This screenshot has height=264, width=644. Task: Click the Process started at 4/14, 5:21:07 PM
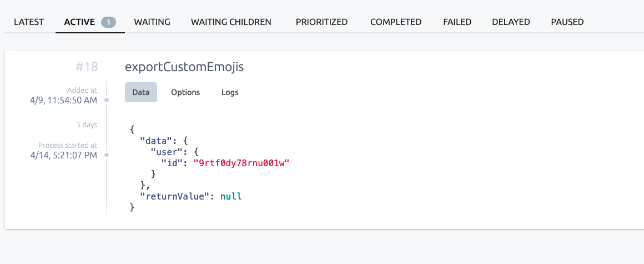coord(64,155)
